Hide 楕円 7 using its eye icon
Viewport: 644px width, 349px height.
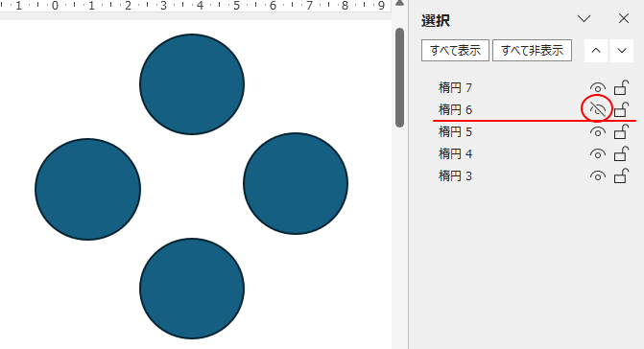coord(598,88)
